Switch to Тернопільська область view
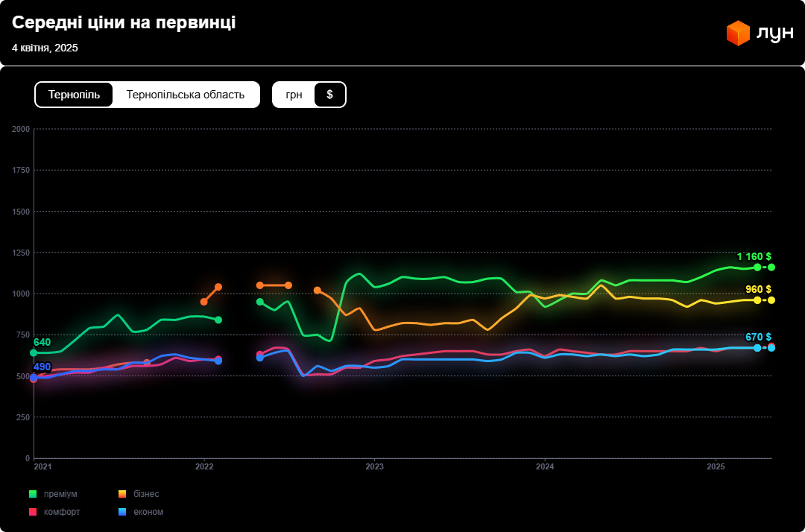805x532 pixels. 186,95
